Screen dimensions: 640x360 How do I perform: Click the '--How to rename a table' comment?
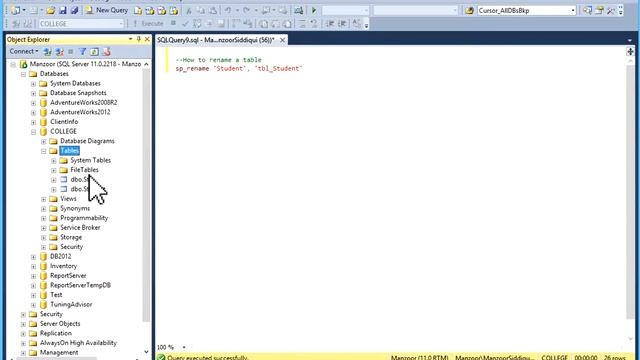[x=218, y=60]
